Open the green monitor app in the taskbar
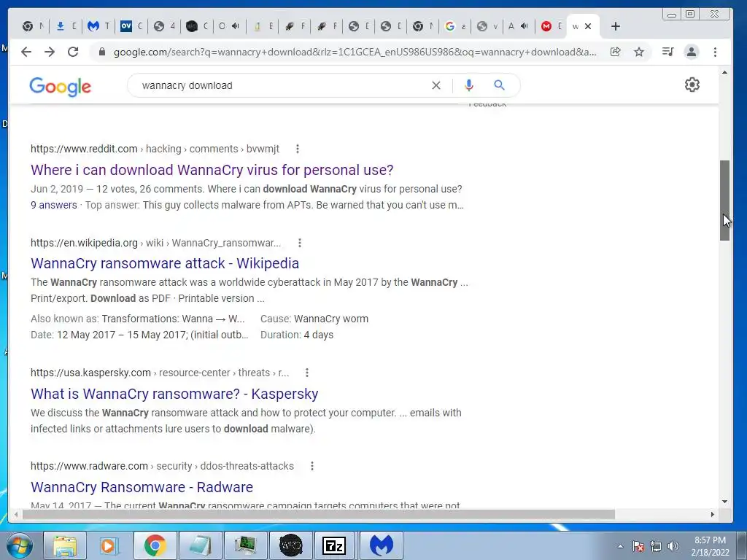This screenshot has height=560, width=747. (x=245, y=545)
